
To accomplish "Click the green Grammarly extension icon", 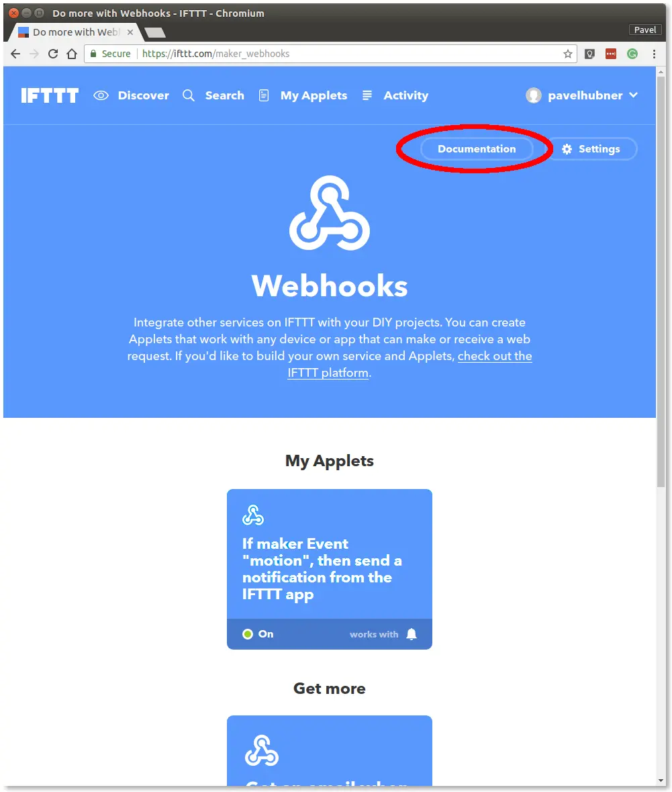I will pos(632,54).
